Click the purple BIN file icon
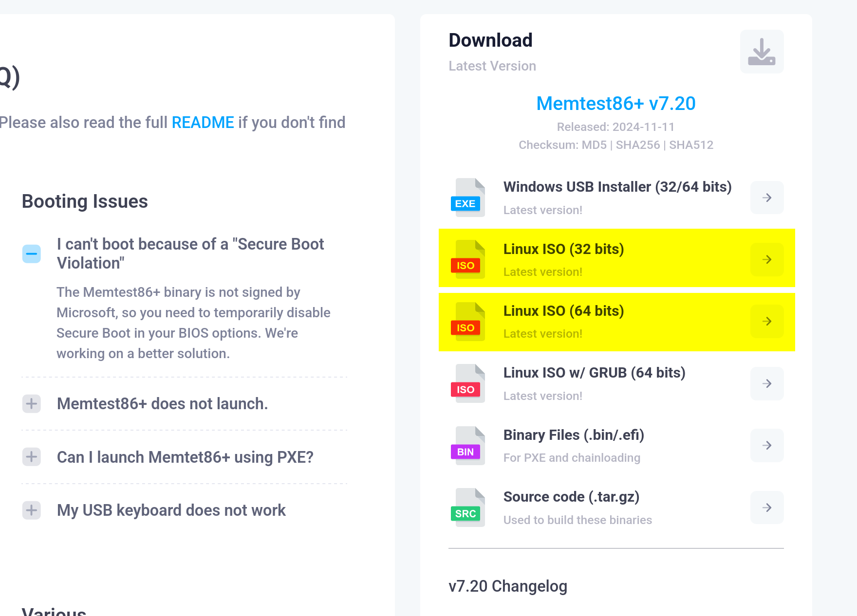This screenshot has height=616, width=857. pos(467,446)
